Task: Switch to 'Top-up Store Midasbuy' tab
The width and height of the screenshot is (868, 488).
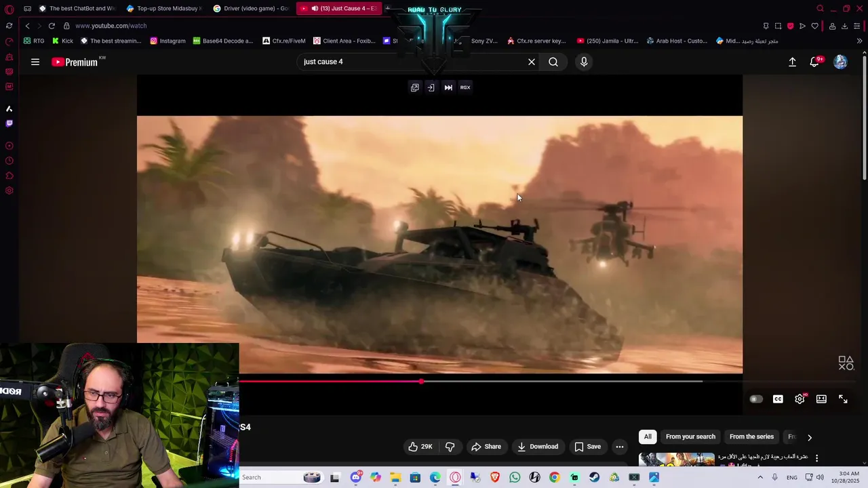Action: pos(164,9)
